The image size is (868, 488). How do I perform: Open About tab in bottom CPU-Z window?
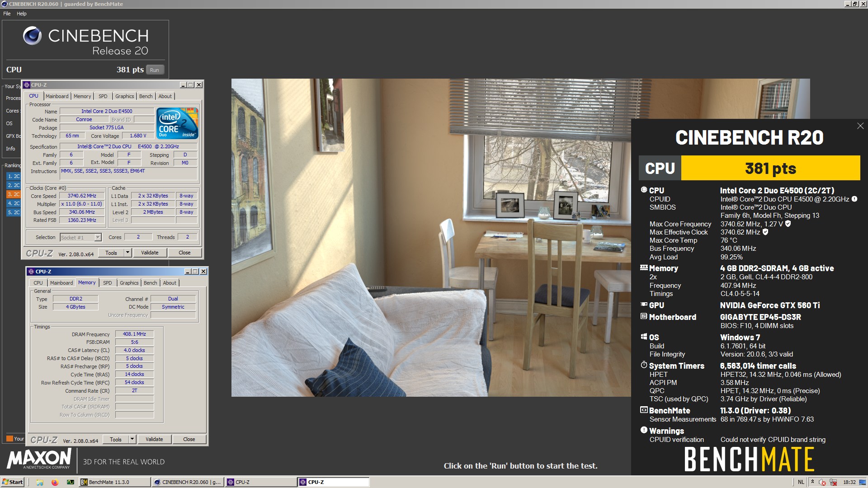coord(170,283)
